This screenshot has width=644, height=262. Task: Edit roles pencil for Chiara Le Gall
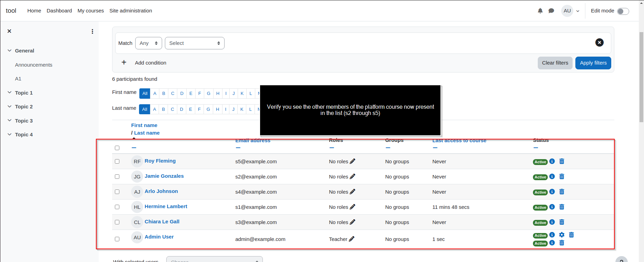tap(353, 222)
